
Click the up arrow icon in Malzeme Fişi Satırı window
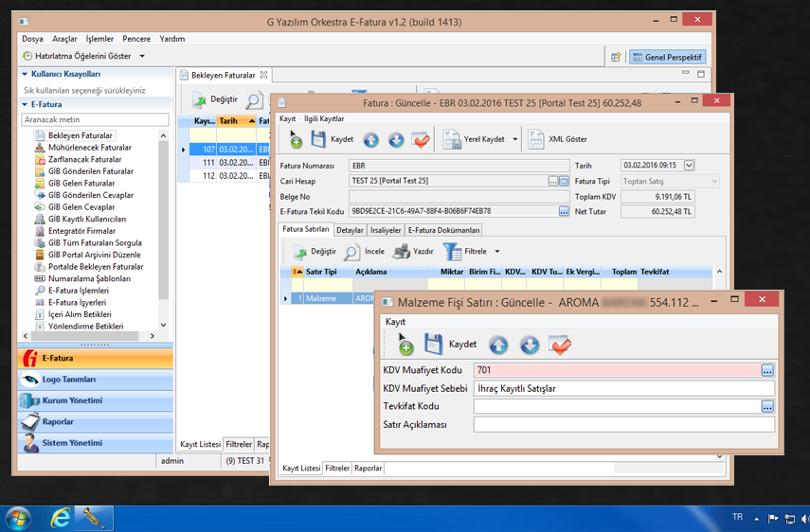pyautogui.click(x=498, y=345)
